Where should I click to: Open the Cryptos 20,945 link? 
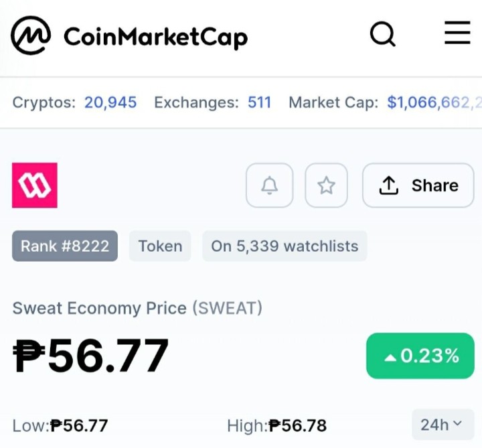tap(110, 102)
